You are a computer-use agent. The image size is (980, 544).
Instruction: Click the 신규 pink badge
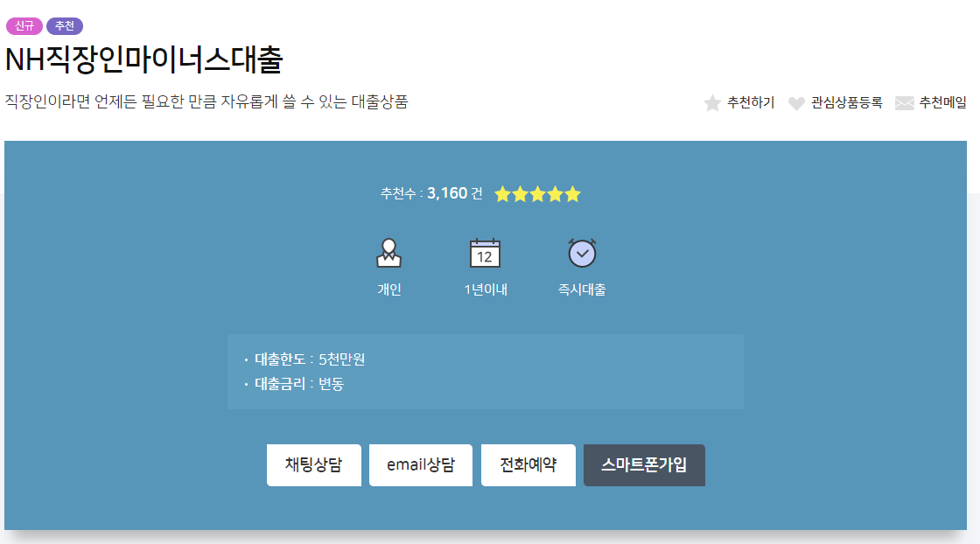click(24, 26)
